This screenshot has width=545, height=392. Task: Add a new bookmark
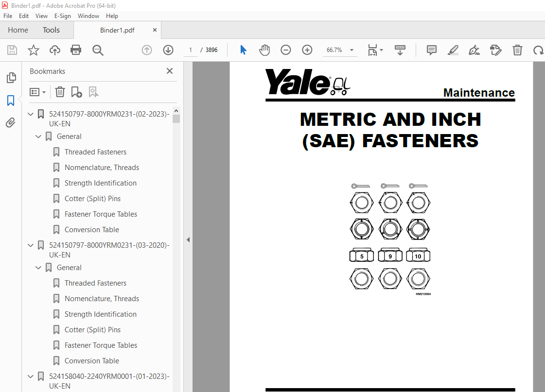(76, 92)
